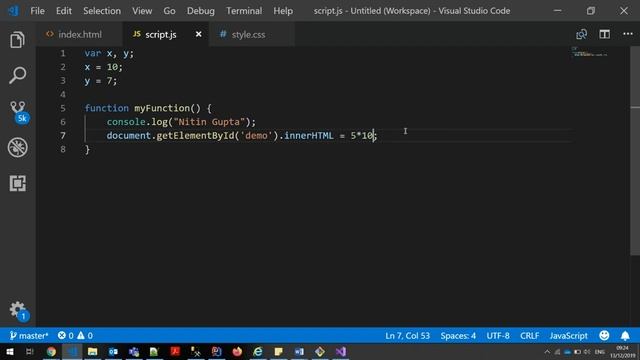The image size is (640, 360).
Task: Switch to the index.html tab
Action: pyautogui.click(x=80, y=35)
